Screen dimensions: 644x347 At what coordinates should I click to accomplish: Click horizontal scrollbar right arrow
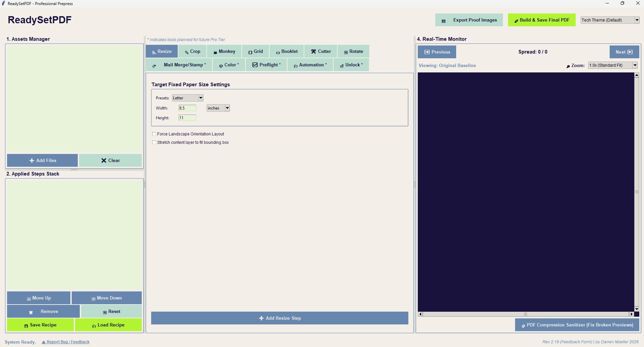[x=632, y=314]
